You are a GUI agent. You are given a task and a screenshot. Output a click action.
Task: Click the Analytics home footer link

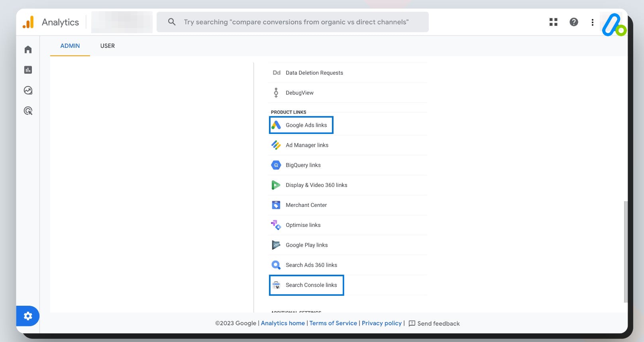click(283, 323)
